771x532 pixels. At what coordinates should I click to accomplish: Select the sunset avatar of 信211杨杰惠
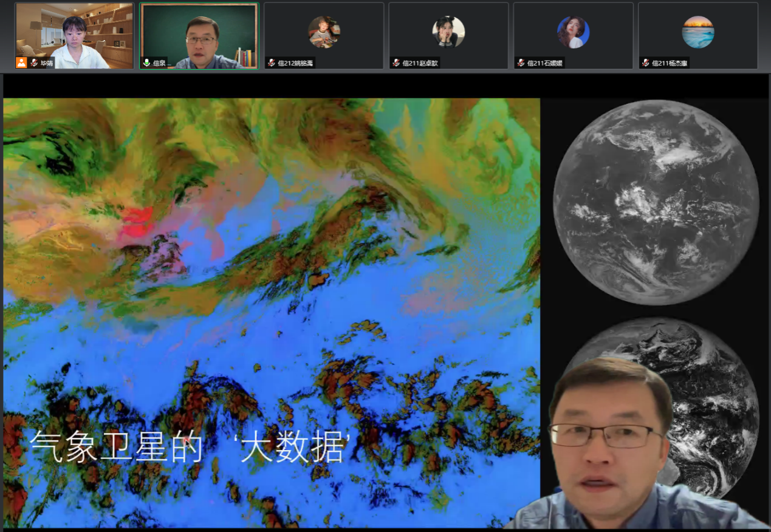point(697,32)
